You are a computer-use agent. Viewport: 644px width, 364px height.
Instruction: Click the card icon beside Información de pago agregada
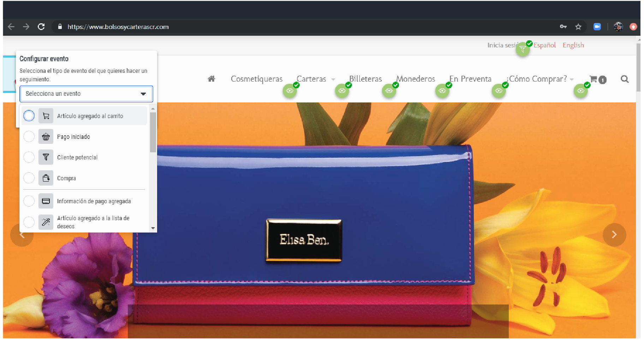pos(46,201)
